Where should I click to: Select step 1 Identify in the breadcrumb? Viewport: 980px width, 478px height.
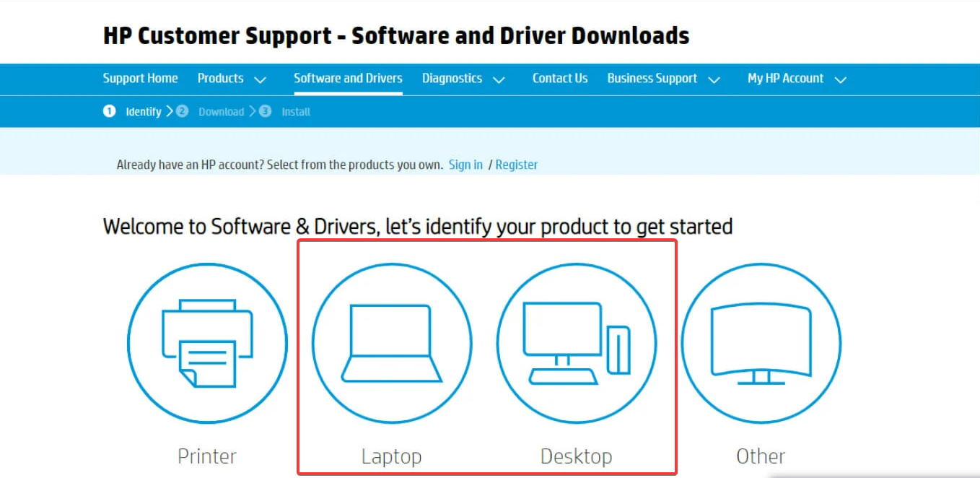click(132, 112)
